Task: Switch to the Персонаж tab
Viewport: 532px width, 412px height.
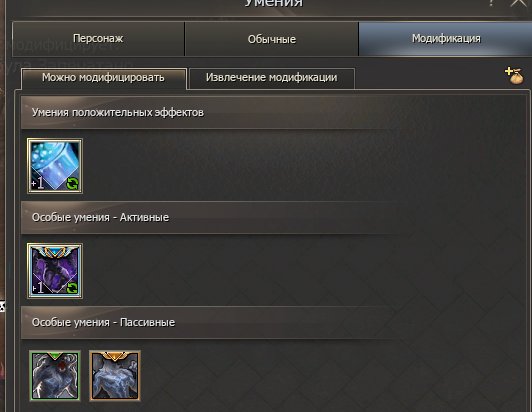Action: [98, 39]
